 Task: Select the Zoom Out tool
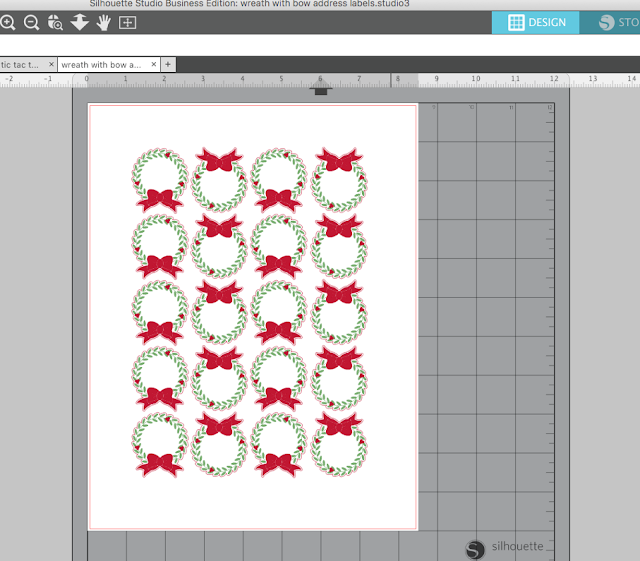(31, 22)
